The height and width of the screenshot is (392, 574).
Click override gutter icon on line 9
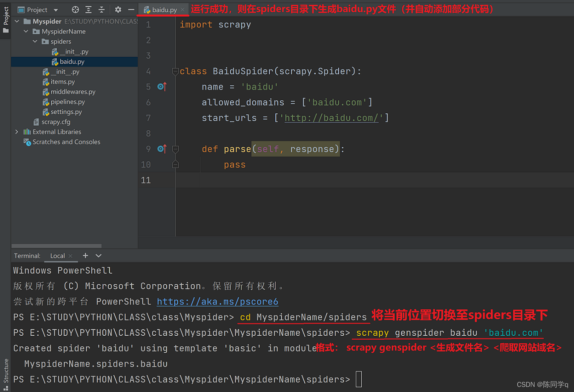click(x=162, y=149)
